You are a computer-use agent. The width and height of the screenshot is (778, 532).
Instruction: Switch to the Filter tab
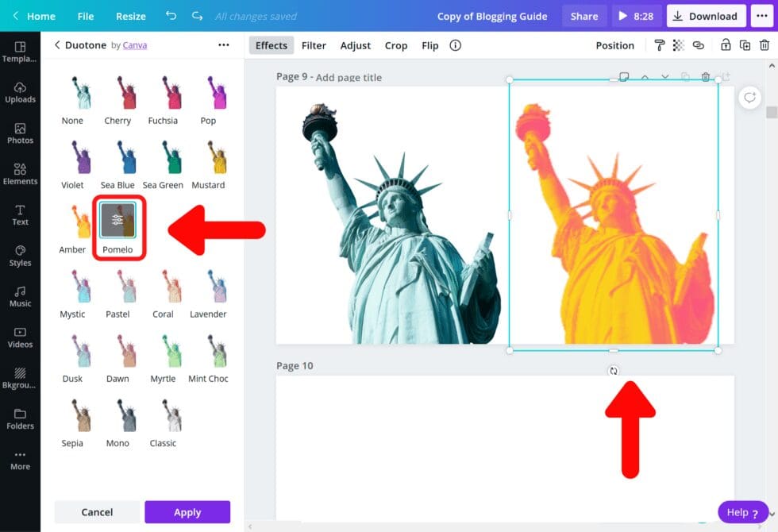click(314, 45)
